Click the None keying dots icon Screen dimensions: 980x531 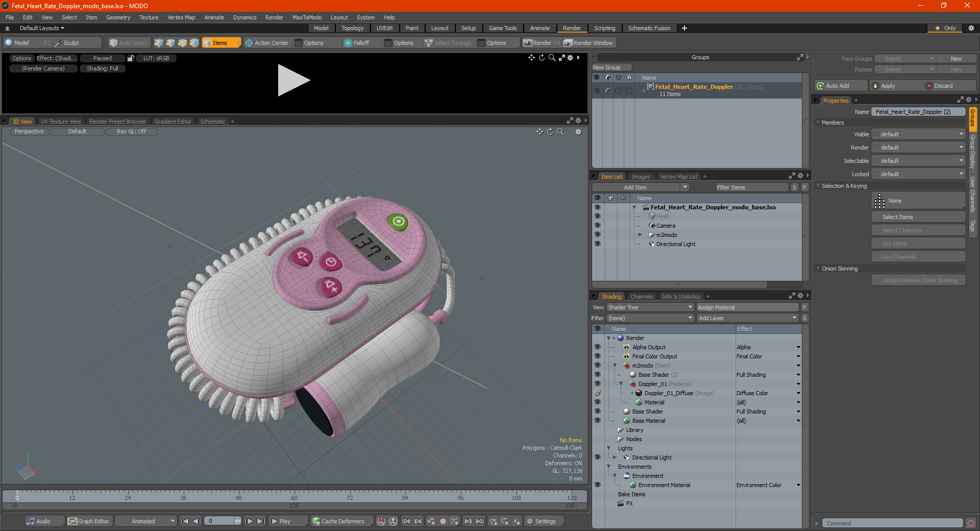click(x=879, y=201)
